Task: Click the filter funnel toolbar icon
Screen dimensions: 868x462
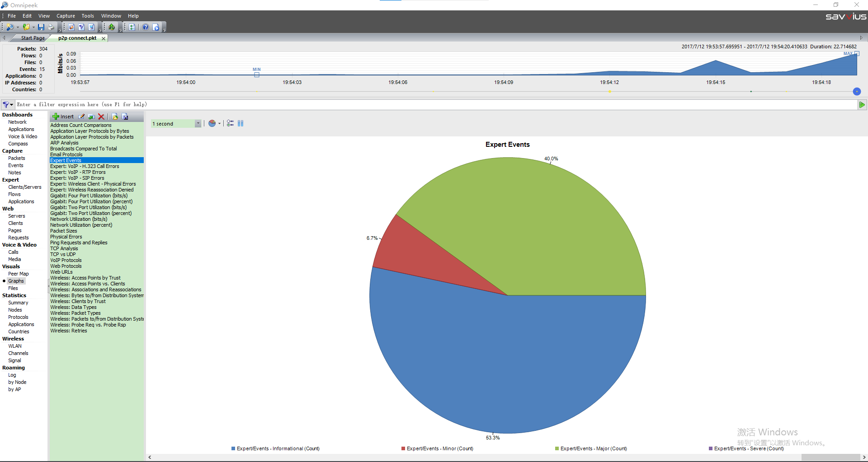Action: (81, 27)
